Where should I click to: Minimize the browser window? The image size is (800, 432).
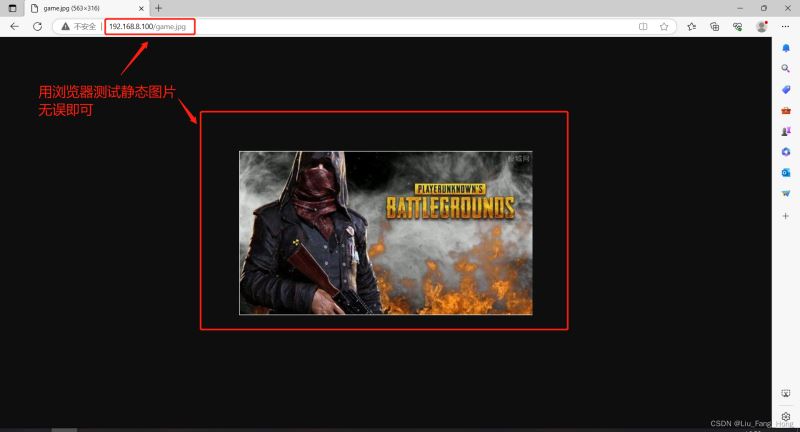coord(740,8)
